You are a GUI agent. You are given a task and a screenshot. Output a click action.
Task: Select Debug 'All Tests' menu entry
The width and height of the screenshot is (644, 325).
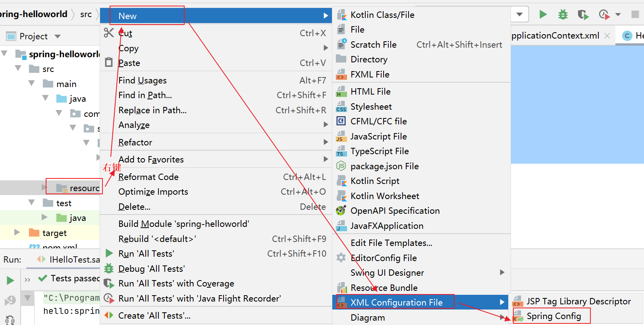tap(216, 269)
